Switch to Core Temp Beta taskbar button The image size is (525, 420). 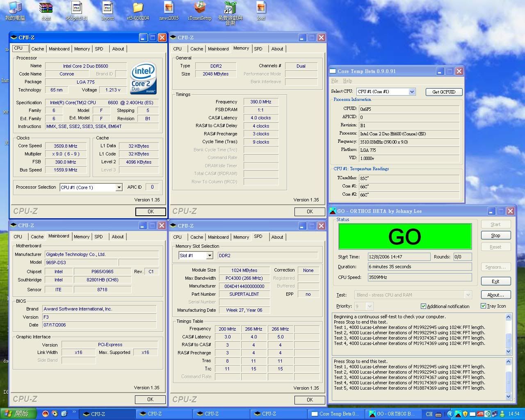[335, 414]
